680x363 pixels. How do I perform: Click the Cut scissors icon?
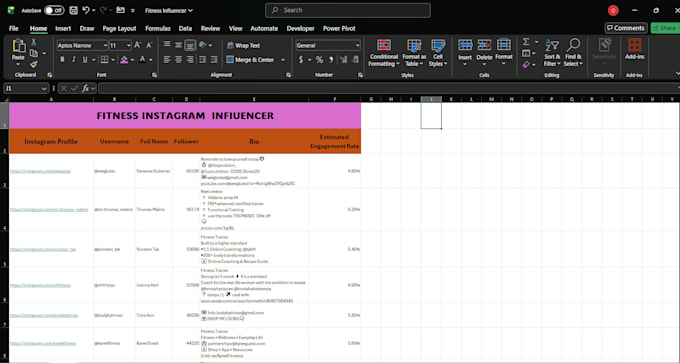[33, 43]
